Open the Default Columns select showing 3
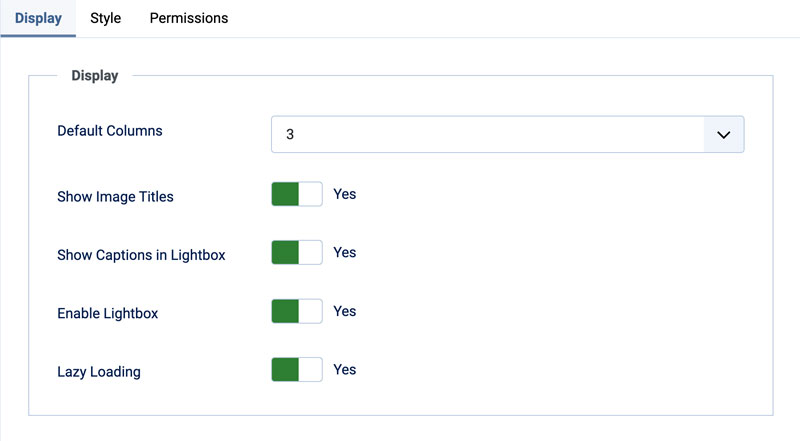 (x=488, y=134)
